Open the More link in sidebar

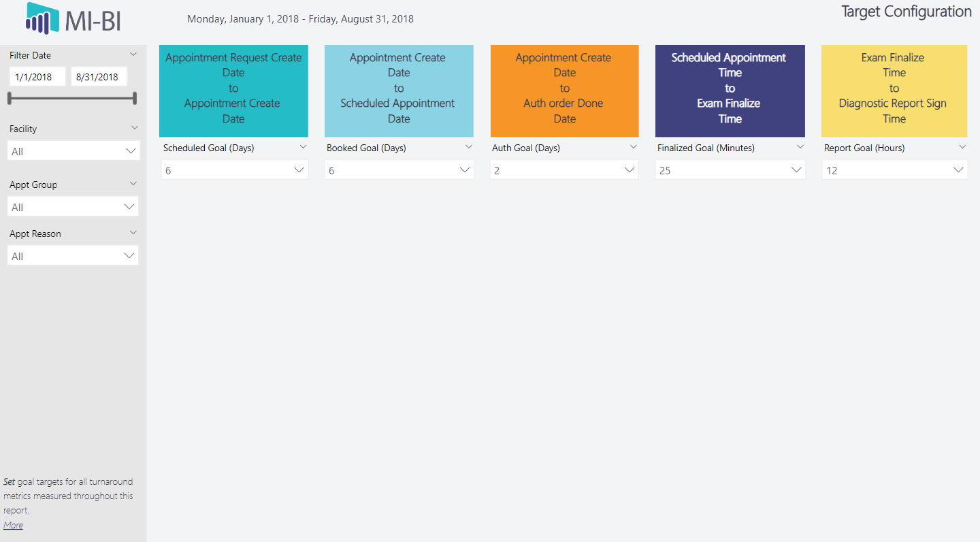click(13, 525)
